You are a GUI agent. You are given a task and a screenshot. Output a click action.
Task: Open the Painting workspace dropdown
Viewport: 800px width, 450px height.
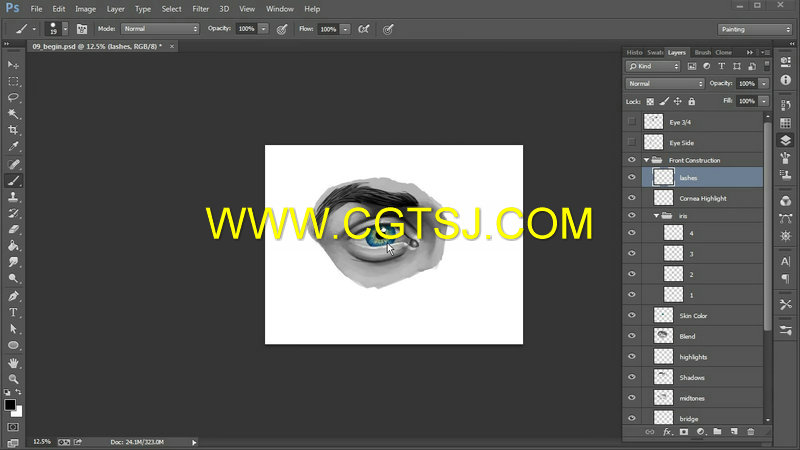754,29
